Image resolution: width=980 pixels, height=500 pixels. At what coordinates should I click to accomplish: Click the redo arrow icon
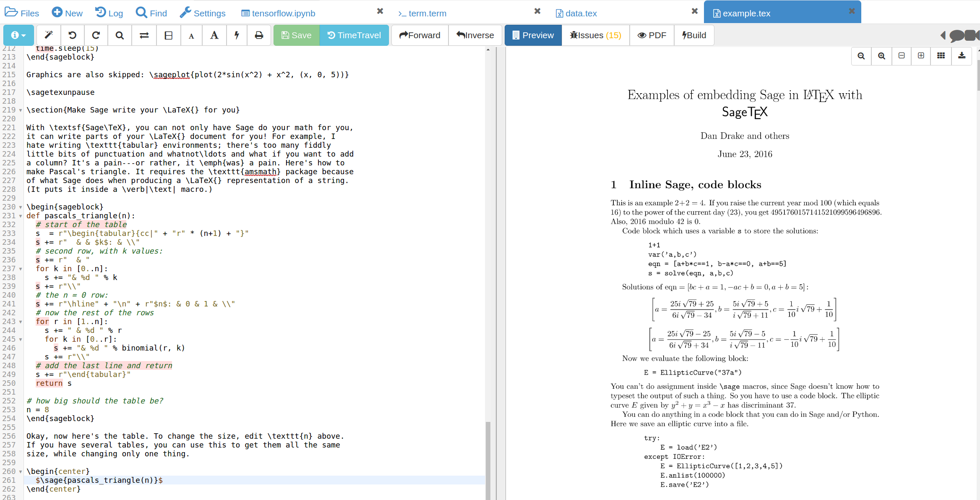[x=96, y=35]
